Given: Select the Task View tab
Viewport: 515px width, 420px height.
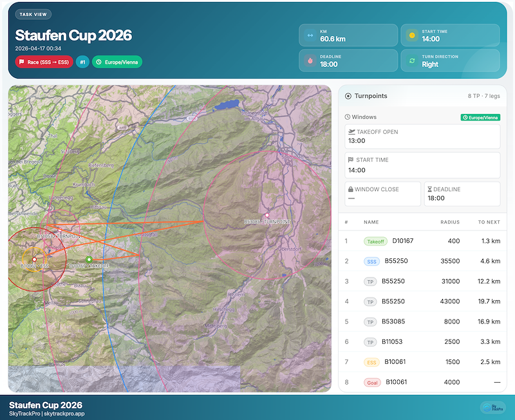Looking at the screenshot, I should coord(33,14).
